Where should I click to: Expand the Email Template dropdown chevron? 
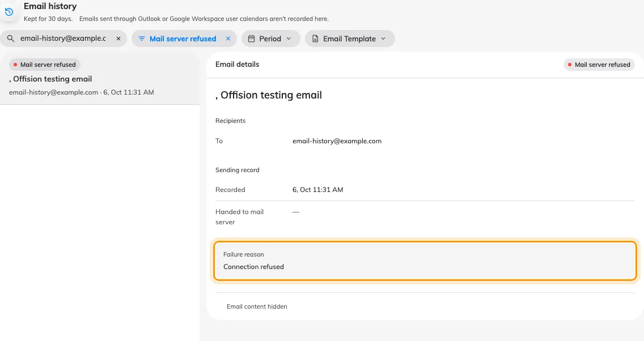coord(383,39)
